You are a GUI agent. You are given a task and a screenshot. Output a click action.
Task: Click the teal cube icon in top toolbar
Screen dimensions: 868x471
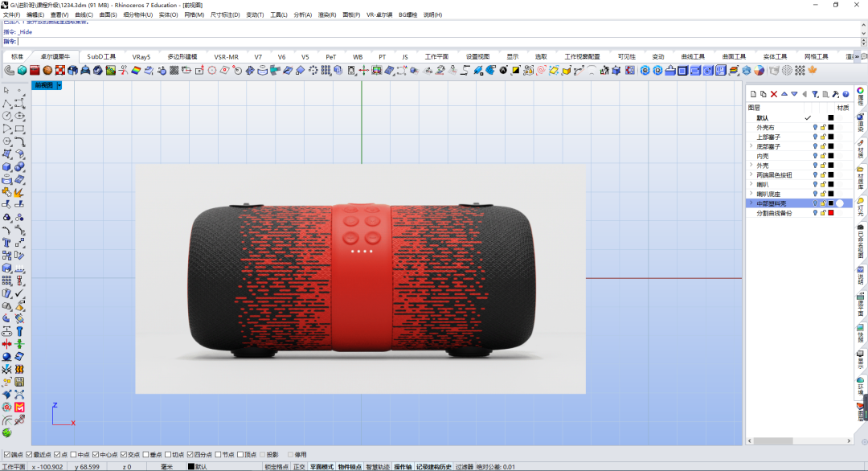coord(23,70)
